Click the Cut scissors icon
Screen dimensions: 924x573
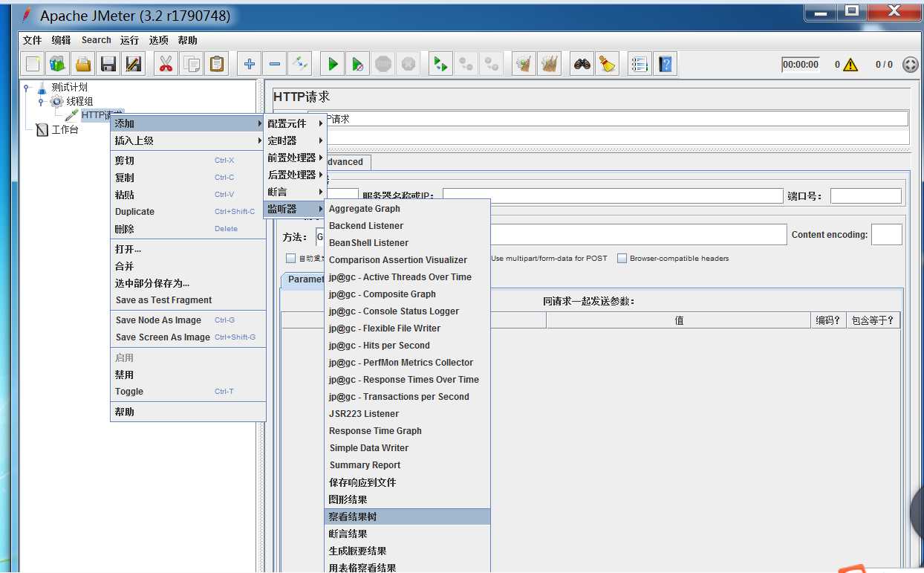(166, 64)
